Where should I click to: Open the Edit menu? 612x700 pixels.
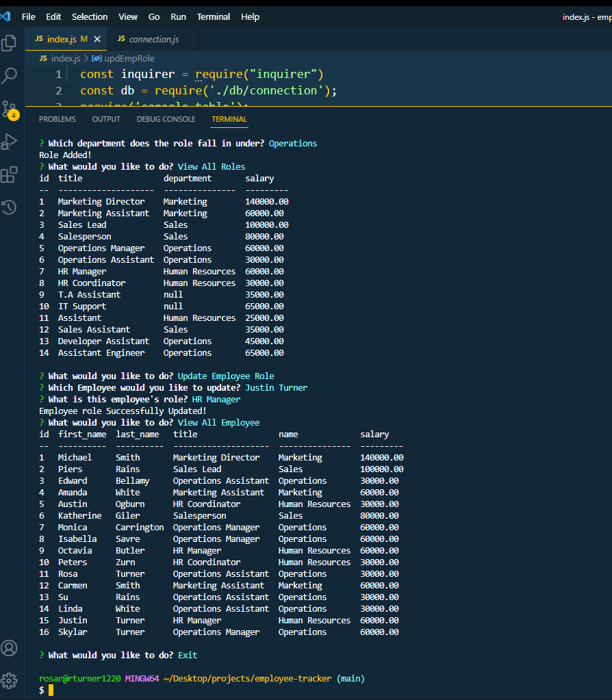[x=53, y=17]
